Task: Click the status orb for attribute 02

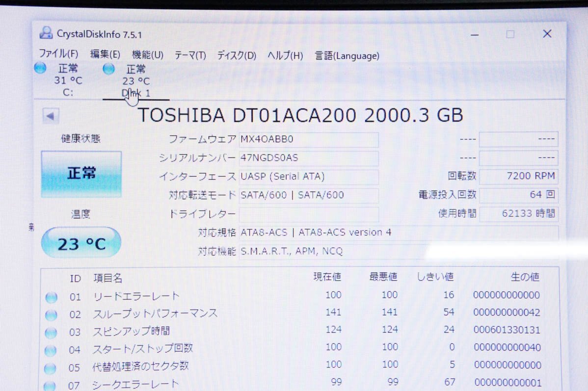Action: coord(51,315)
